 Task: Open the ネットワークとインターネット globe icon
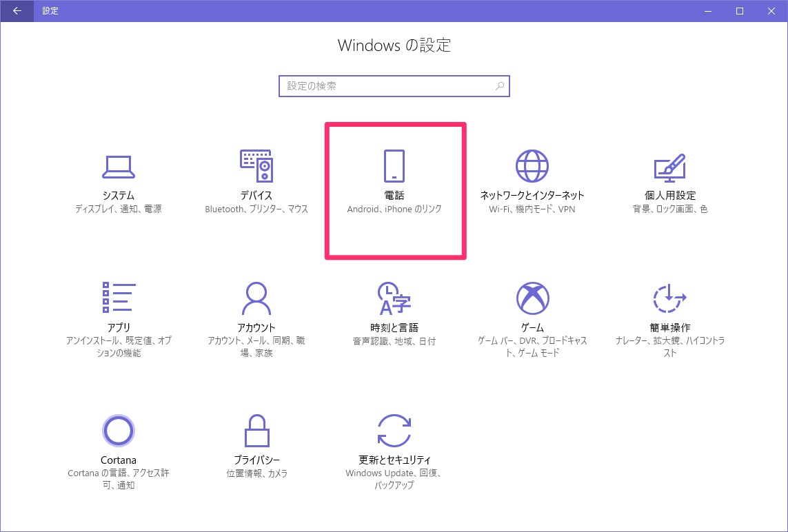pyautogui.click(x=532, y=166)
